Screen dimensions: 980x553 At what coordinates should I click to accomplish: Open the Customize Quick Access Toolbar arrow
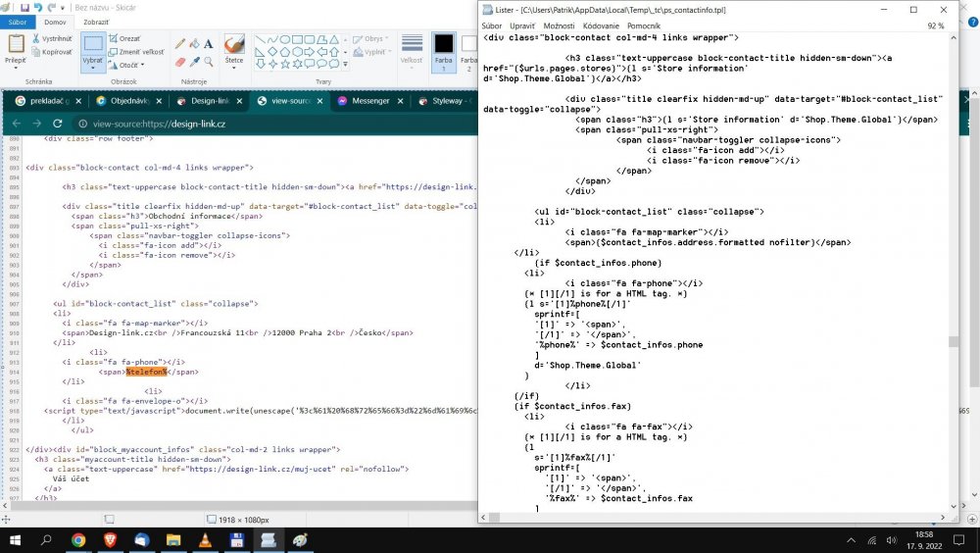(63, 8)
